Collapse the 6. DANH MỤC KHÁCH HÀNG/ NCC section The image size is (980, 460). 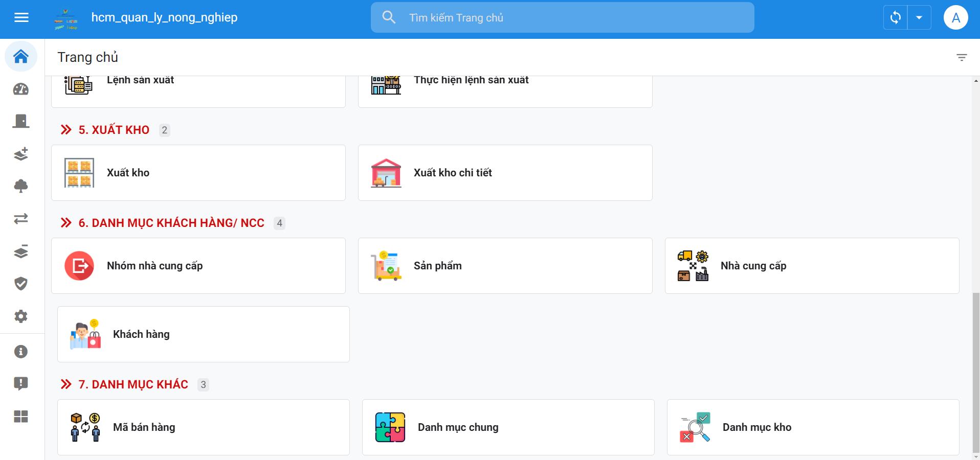coord(66,223)
